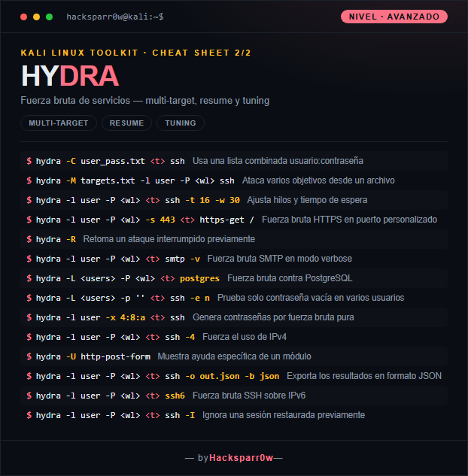Click 'Fuerza el uso de IPv4'
Image resolution: width=468 pixels, height=476 pixels.
(245, 337)
